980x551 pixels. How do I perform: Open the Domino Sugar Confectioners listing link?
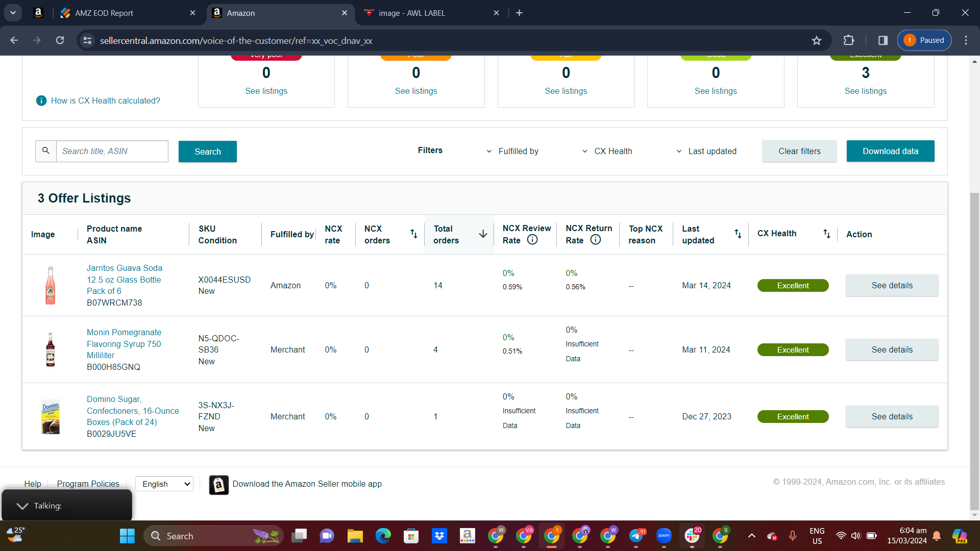click(x=133, y=411)
